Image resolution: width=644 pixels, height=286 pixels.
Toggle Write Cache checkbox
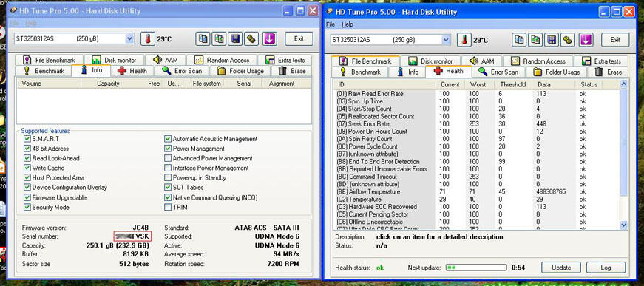click(27, 168)
